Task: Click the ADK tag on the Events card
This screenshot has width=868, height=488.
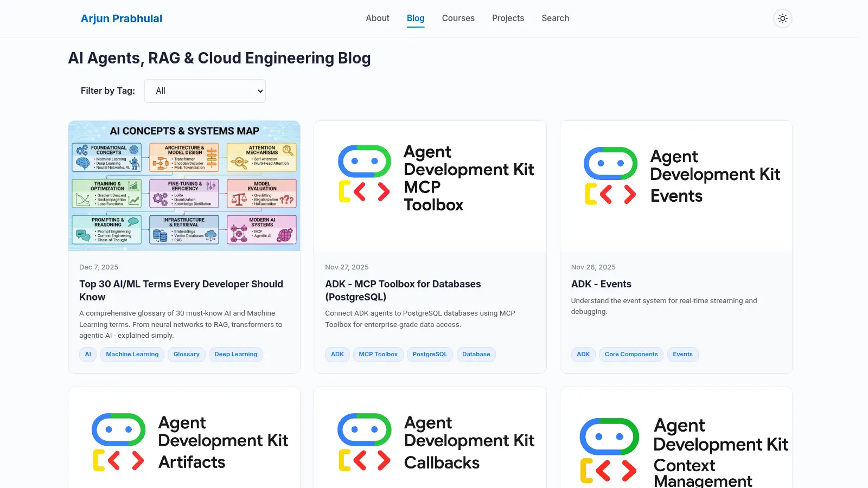Action: [583, 355]
